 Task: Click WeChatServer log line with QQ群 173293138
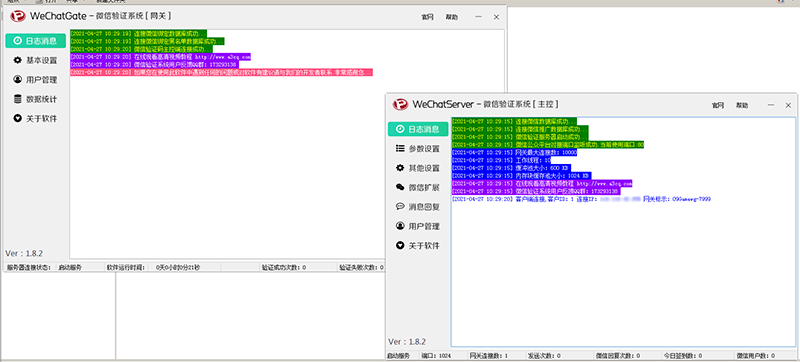tap(535, 191)
